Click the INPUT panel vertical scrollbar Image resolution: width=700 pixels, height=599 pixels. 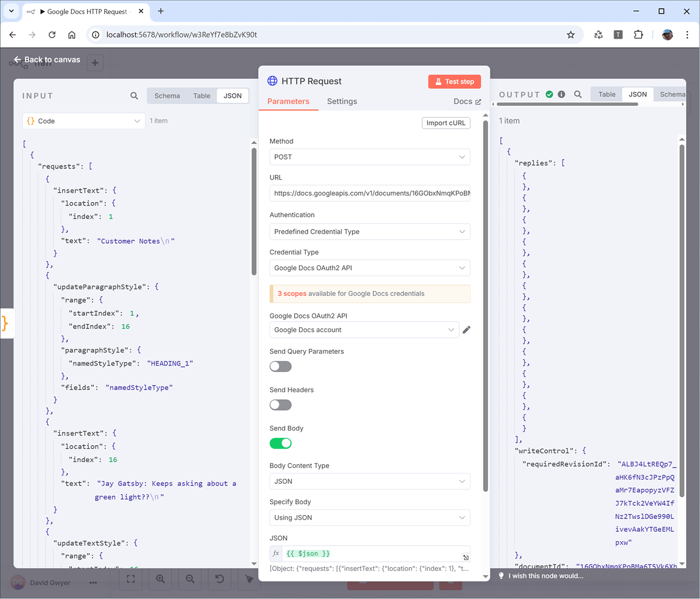coord(254,211)
